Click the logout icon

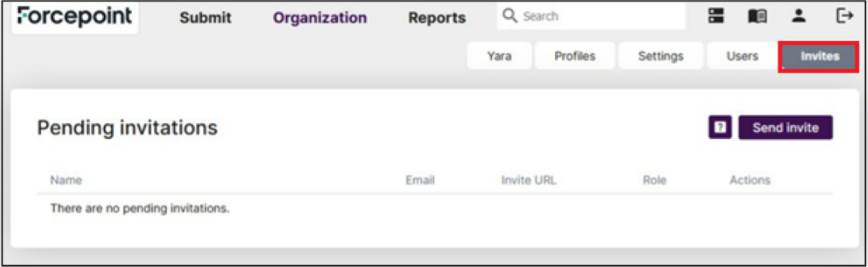click(x=844, y=16)
